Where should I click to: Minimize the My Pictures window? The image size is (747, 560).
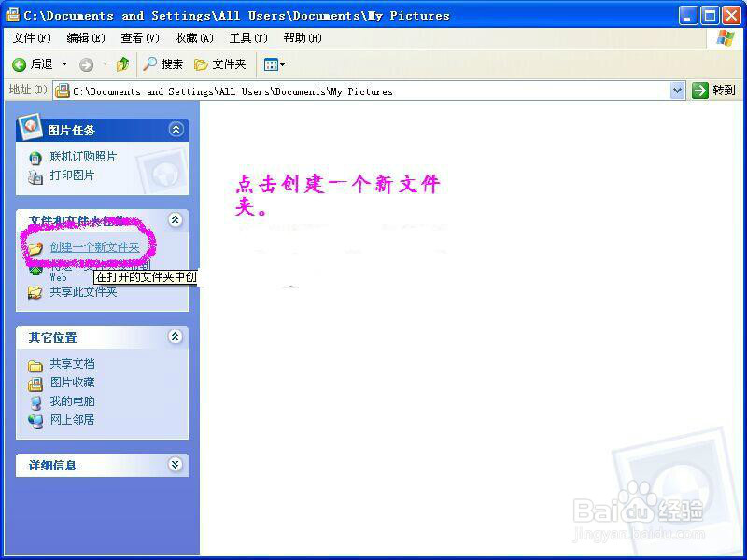(x=687, y=16)
